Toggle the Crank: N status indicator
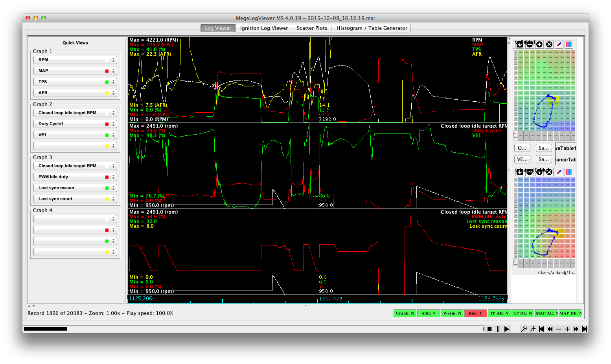This screenshot has width=611, height=364. tap(405, 313)
